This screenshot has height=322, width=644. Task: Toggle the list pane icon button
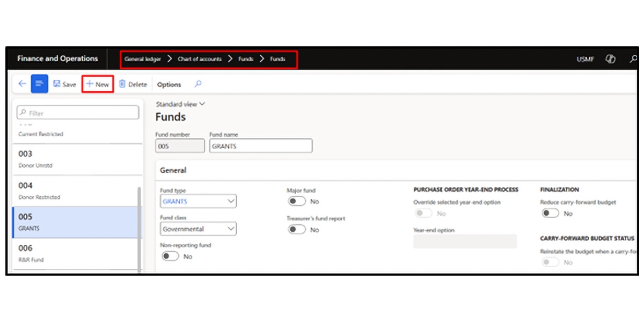40,84
